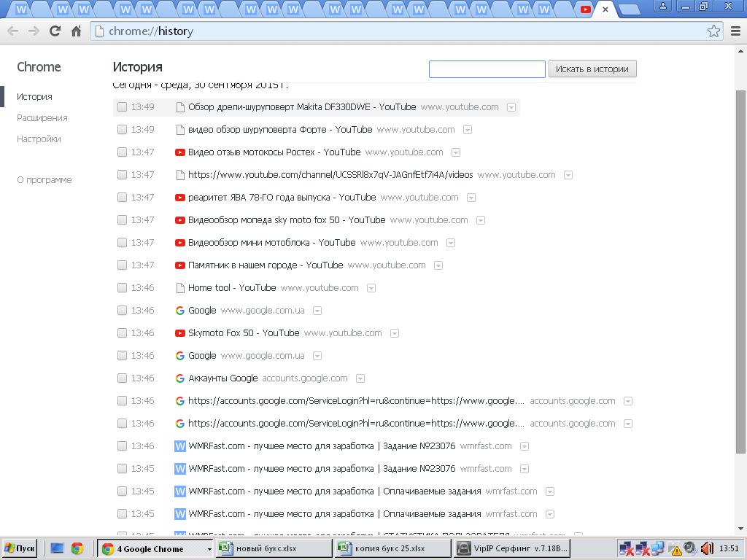Open the Памятник в нашем городе link
Viewport: 747px width, 560px height.
point(266,265)
